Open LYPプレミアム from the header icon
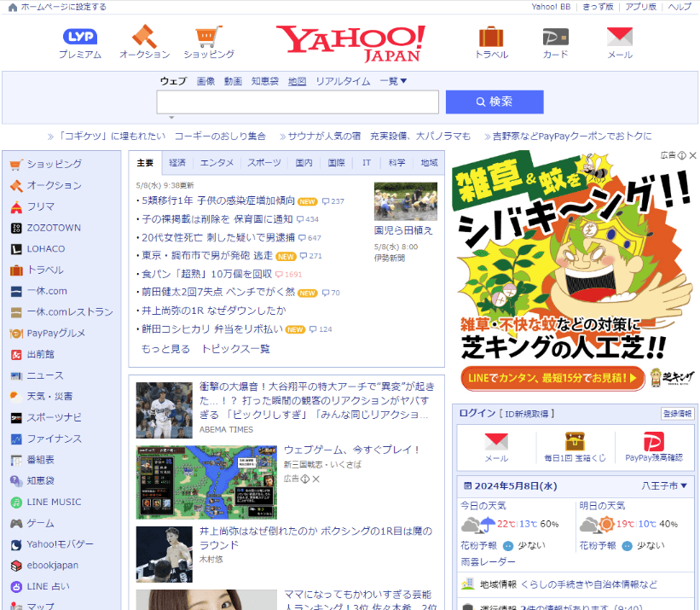Viewport: 700px width, 610px height. point(79,36)
